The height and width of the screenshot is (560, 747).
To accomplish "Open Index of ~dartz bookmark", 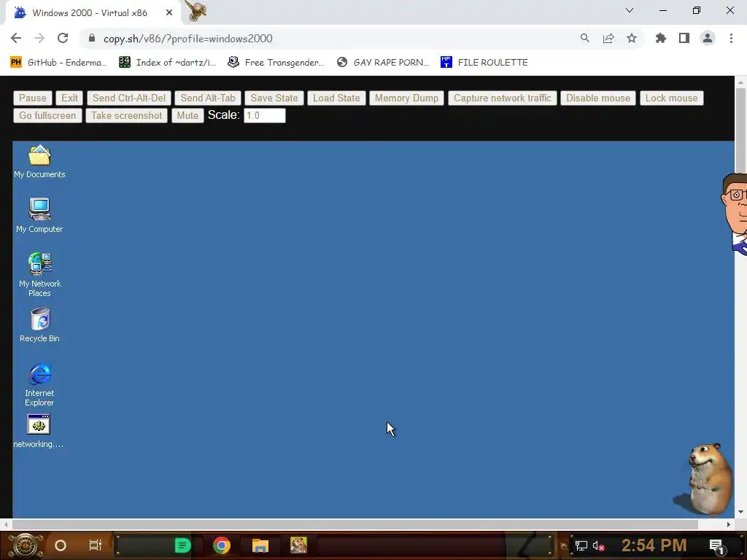I will click(167, 63).
